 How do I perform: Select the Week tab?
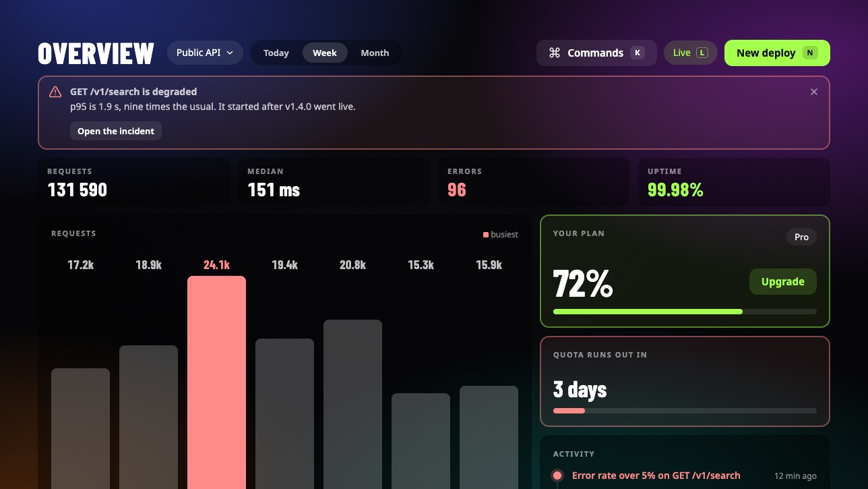pyautogui.click(x=325, y=53)
